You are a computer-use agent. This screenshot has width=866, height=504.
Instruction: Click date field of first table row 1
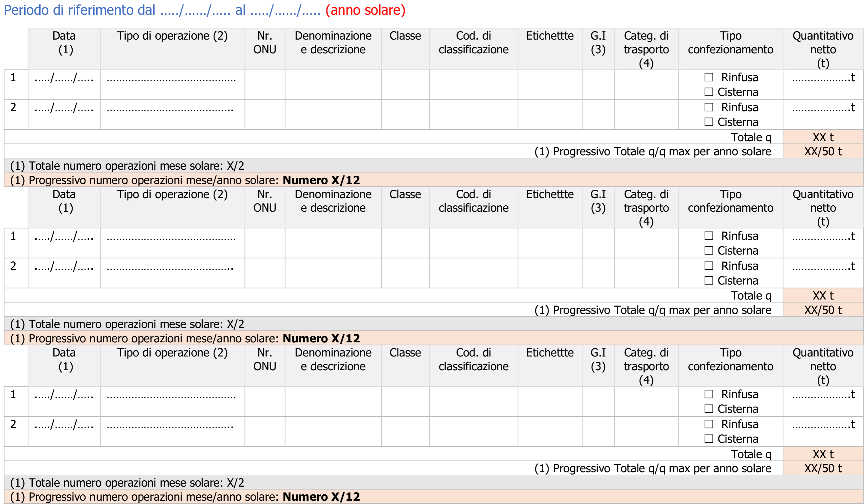tap(64, 79)
